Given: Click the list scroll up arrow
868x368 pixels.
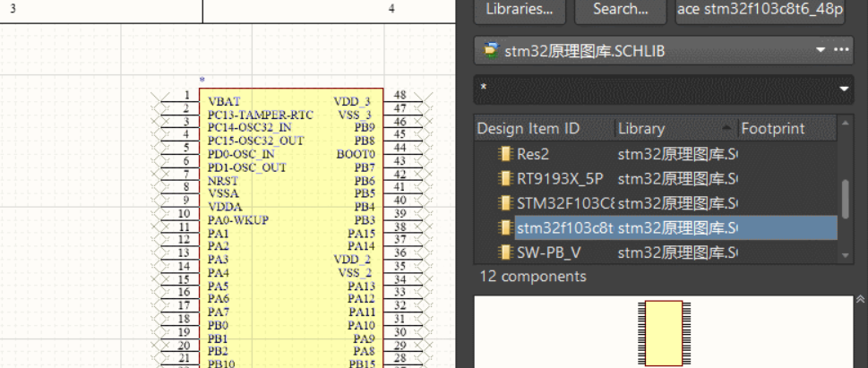Looking at the screenshot, I should coord(845,123).
